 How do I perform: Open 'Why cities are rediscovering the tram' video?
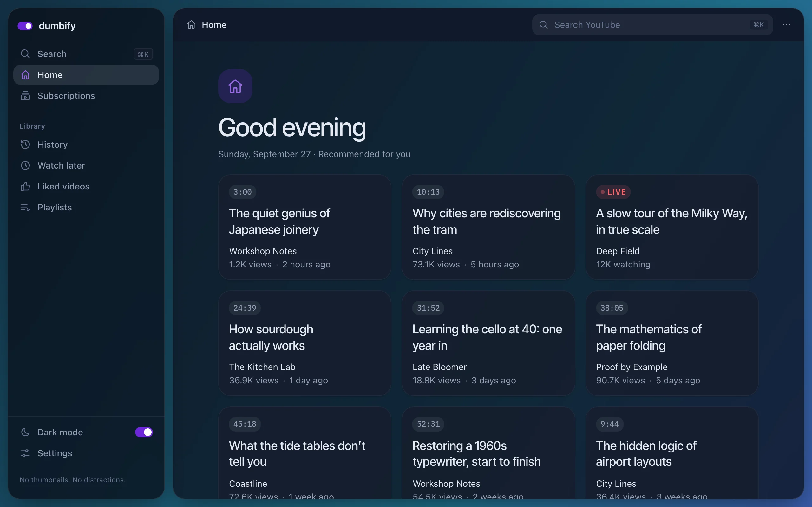[x=488, y=227]
